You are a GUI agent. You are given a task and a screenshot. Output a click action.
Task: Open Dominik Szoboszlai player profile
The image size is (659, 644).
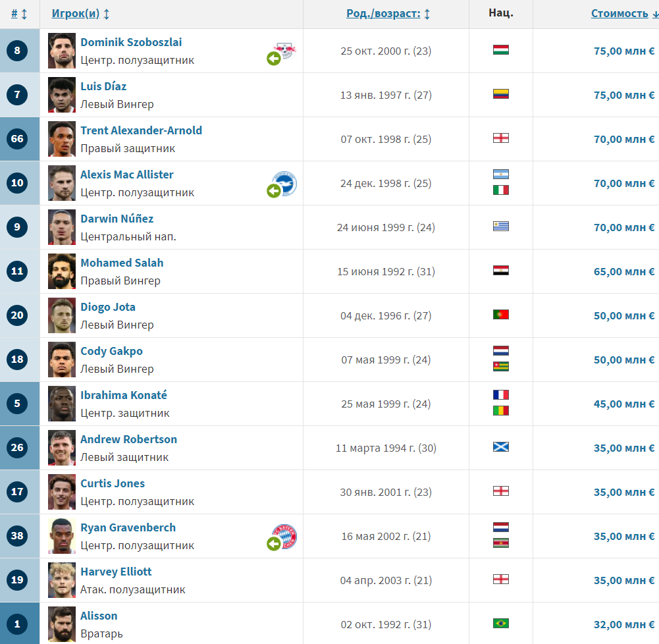[131, 42]
